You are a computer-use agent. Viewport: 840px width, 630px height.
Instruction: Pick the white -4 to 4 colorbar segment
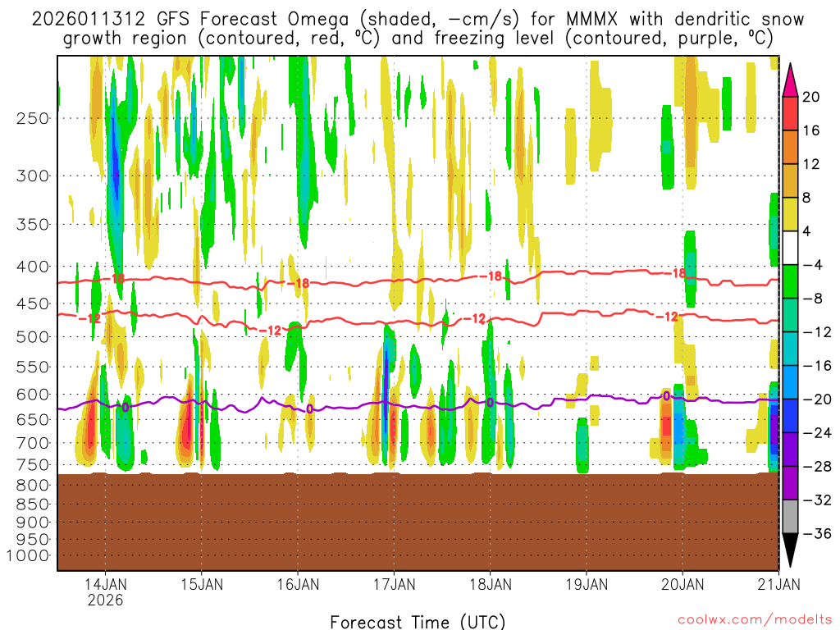click(791, 248)
